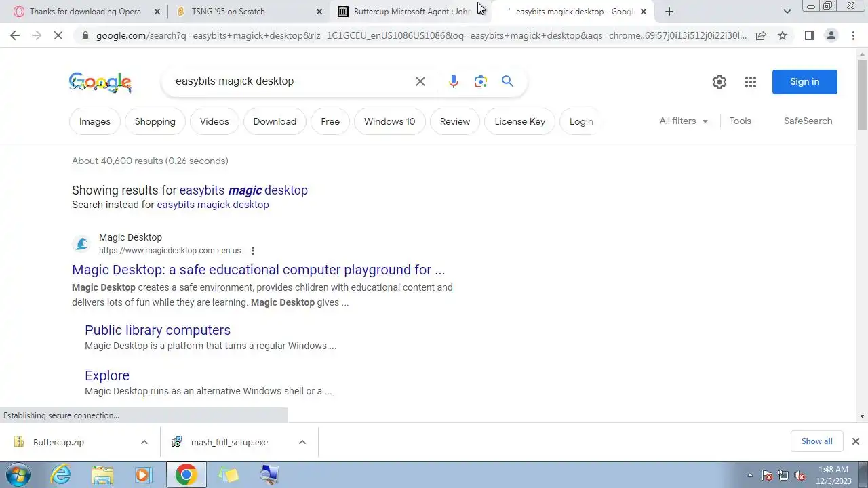
Task: Select the Download filter chip
Action: pyautogui.click(x=275, y=121)
